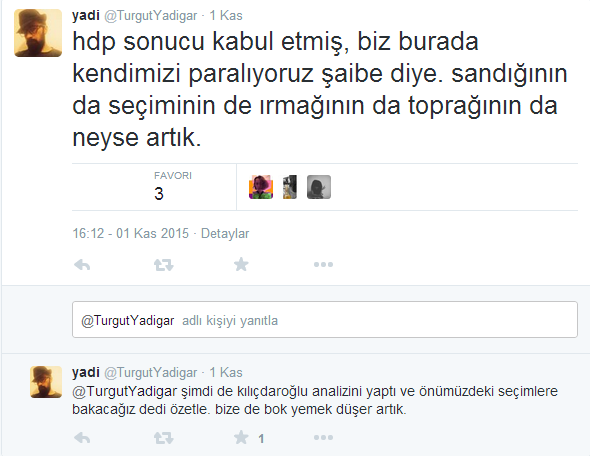View first favoriter's colorful avatar
This screenshot has width=590, height=456.
point(261,187)
